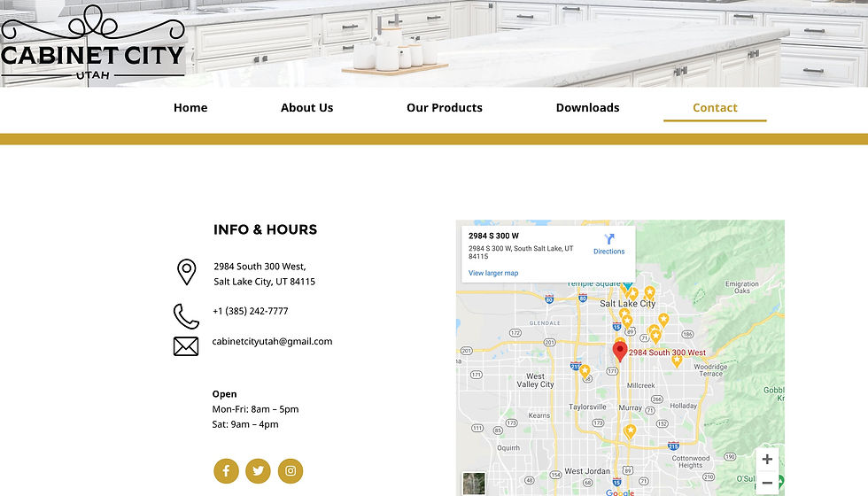Click the Sat: 9am – 4pm hours text
The height and width of the screenshot is (496, 868).
(x=245, y=424)
